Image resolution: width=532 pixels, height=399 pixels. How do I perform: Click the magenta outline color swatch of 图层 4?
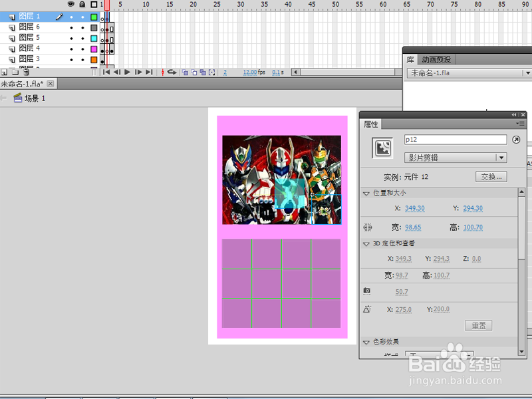[94, 49]
